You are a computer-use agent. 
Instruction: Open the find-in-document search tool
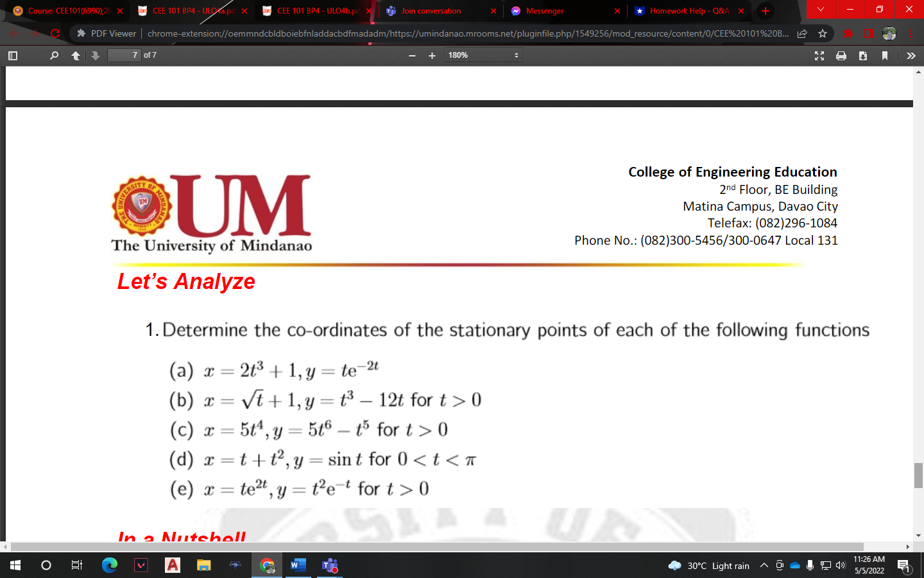(54, 55)
